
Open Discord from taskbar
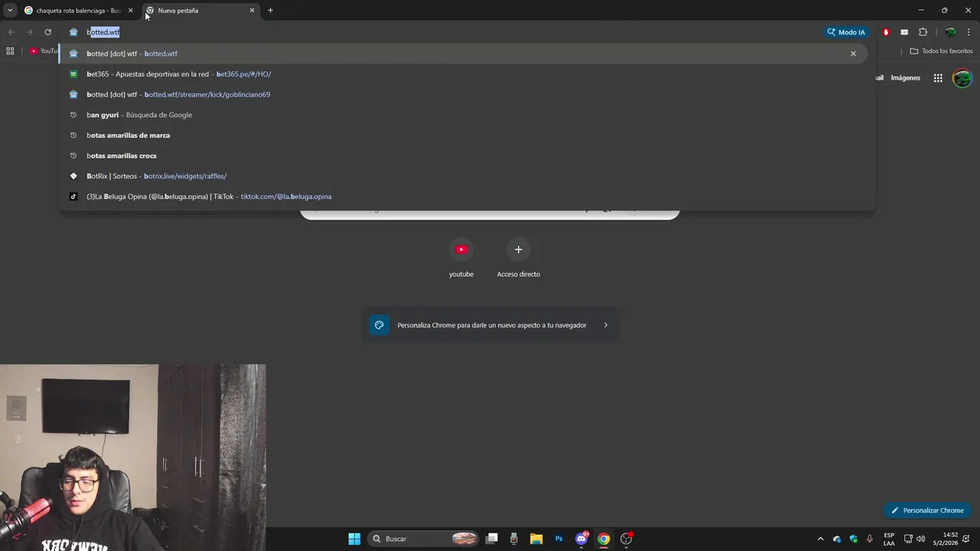[581, 539]
